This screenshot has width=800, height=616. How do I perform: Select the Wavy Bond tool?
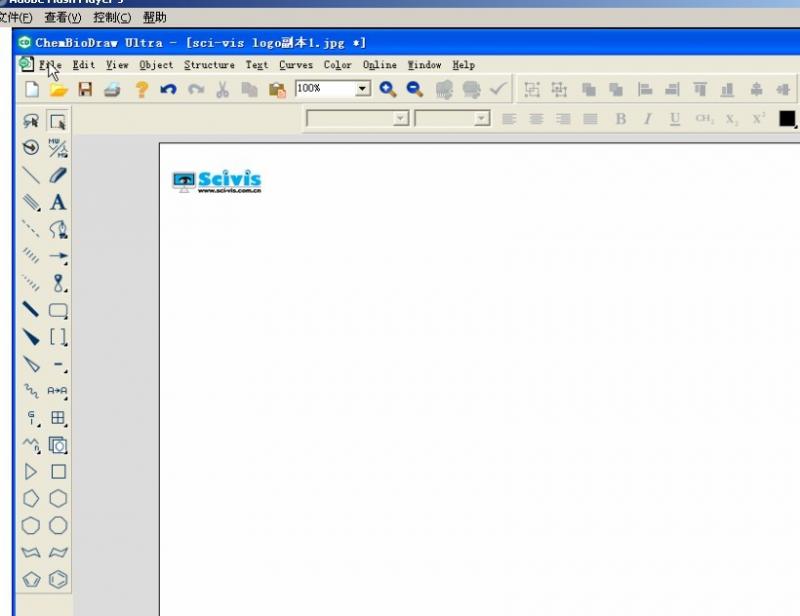coord(31,391)
